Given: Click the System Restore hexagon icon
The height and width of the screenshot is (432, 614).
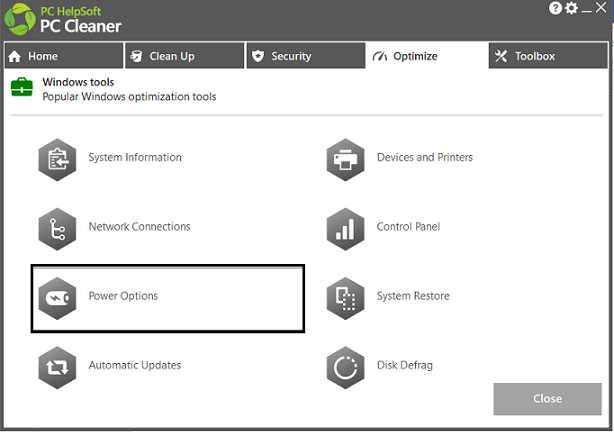Looking at the screenshot, I should point(345,298).
